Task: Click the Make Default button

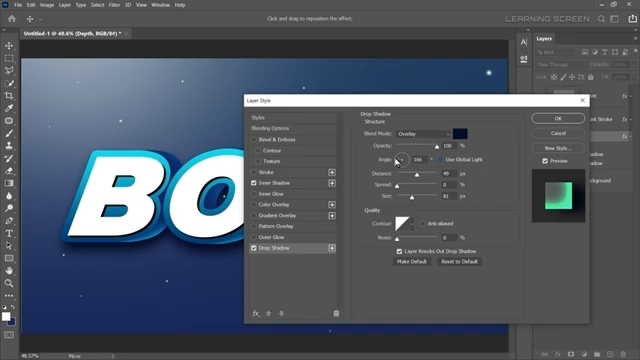Action: [412, 262]
